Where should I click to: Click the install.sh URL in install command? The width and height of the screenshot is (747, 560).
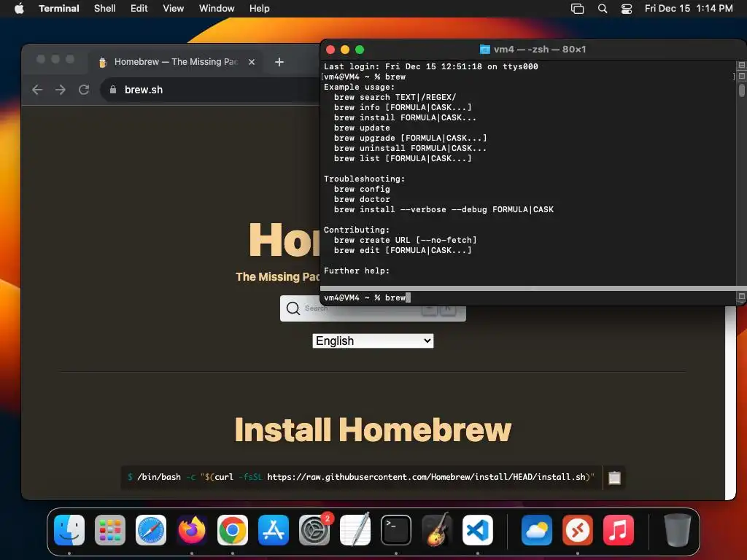(x=427, y=477)
